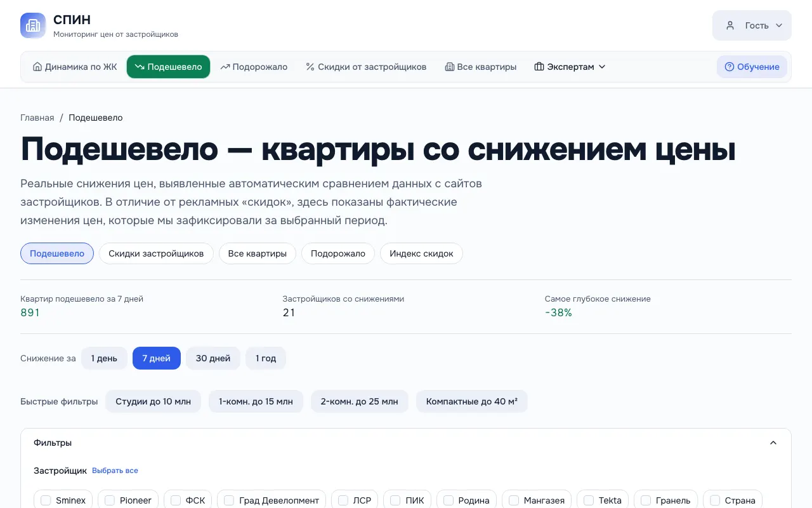Image resolution: width=812 pixels, height=508 pixels.
Task: Enable the Tekta developer checkbox
Action: [x=589, y=500]
